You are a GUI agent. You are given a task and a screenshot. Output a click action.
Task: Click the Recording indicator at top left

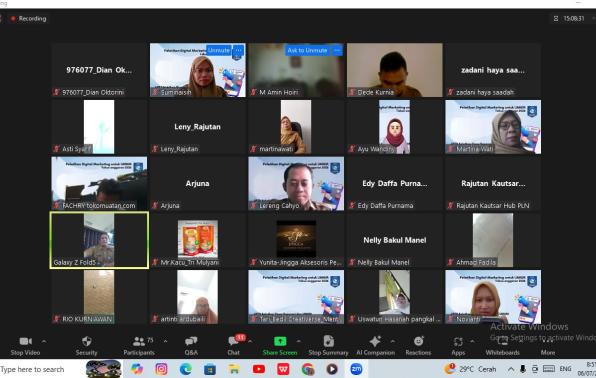tap(29, 18)
